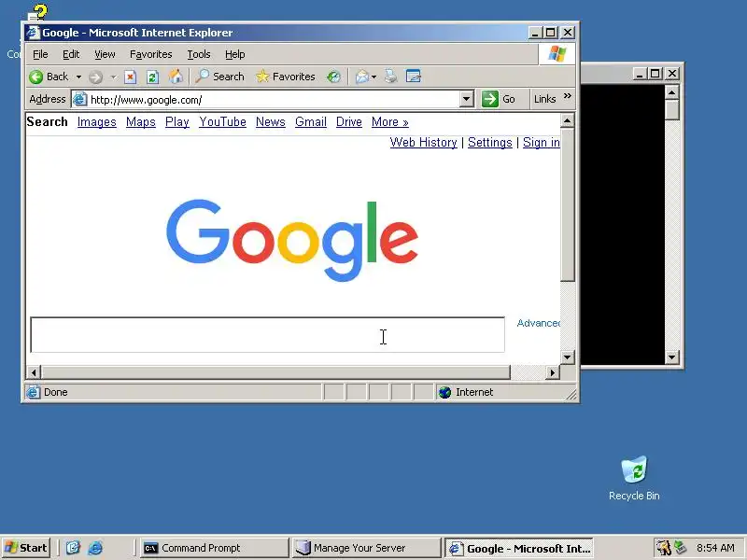Open the Web History link
The width and height of the screenshot is (747, 560).
tap(424, 143)
